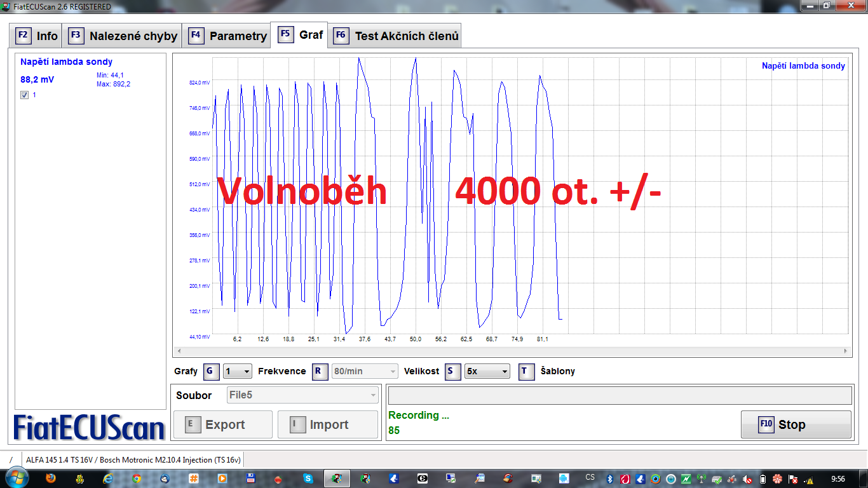Click the G shortcut icon next to Grafy
The height and width of the screenshot is (488, 868).
tap(212, 372)
